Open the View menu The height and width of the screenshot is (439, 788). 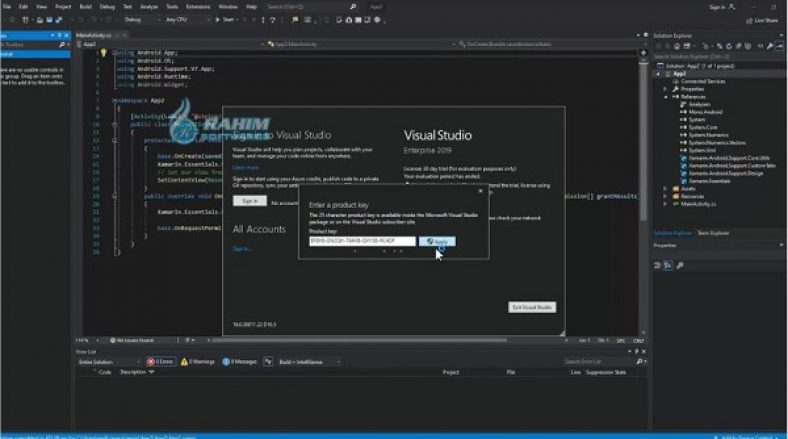(41, 7)
